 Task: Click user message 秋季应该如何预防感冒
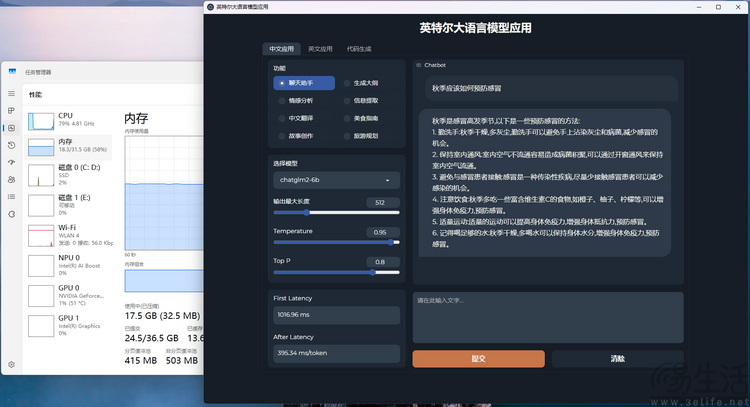(x=551, y=88)
